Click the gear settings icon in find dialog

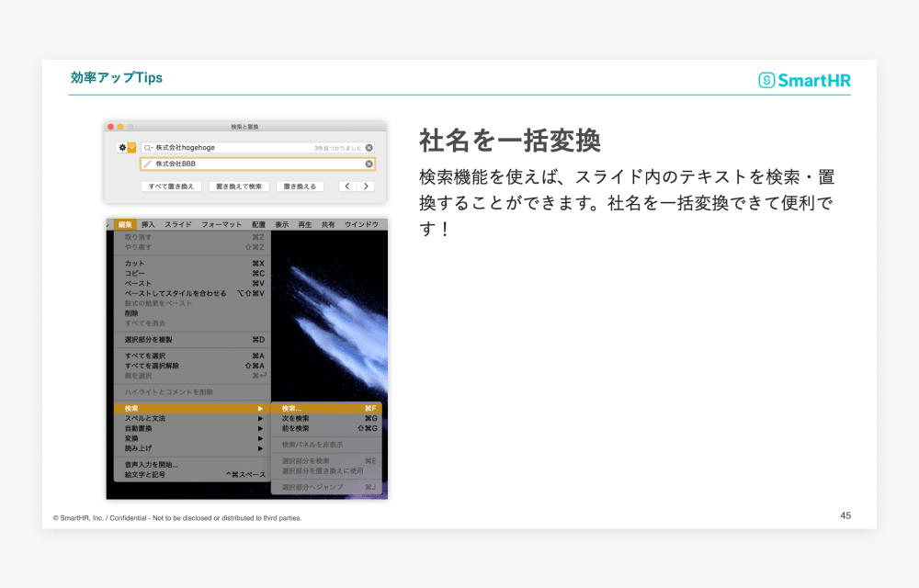coord(121,147)
